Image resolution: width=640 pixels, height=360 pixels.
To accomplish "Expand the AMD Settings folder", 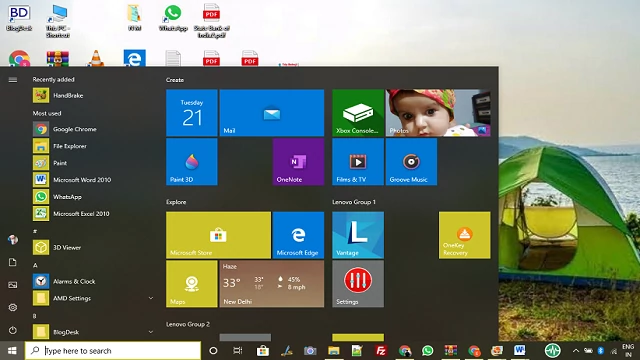I will (151, 298).
